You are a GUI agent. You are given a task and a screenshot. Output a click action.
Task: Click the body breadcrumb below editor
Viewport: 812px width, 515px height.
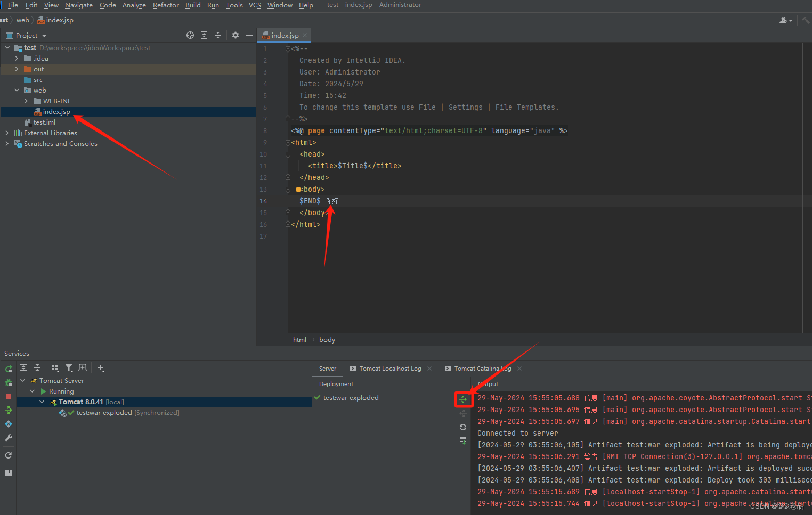[x=327, y=340]
